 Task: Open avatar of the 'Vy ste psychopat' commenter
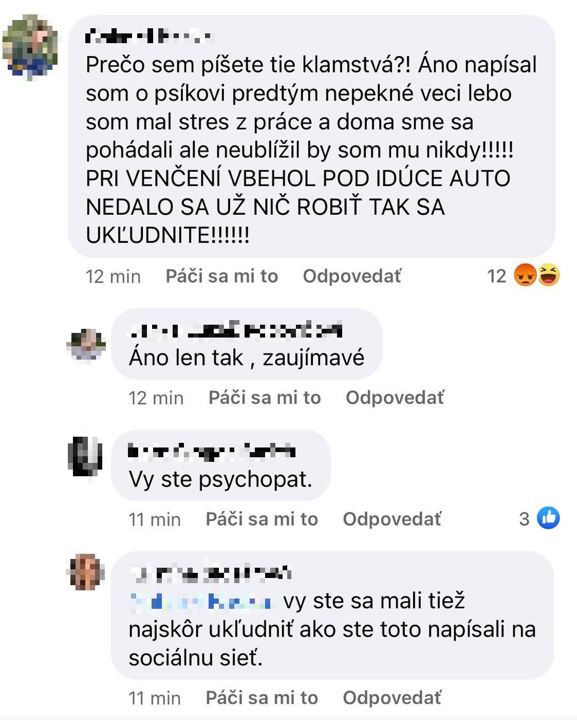pyautogui.click(x=85, y=456)
